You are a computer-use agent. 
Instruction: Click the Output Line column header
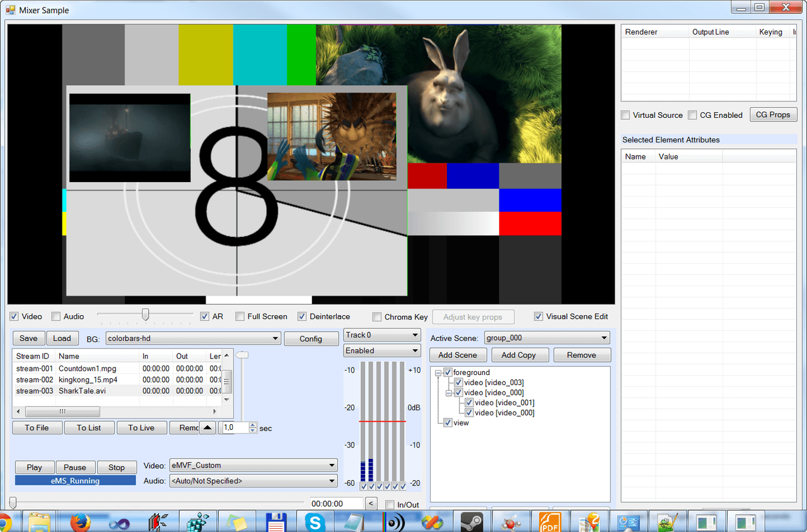click(723, 32)
